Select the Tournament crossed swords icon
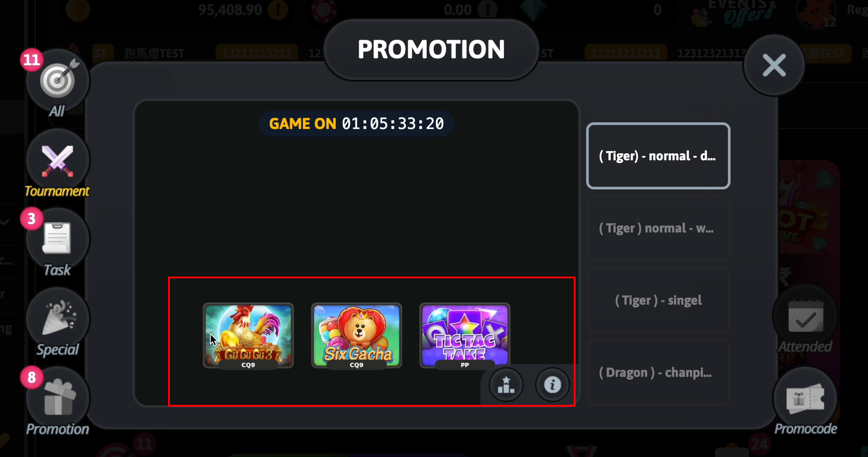The width and height of the screenshot is (868, 457). pyautogui.click(x=58, y=160)
